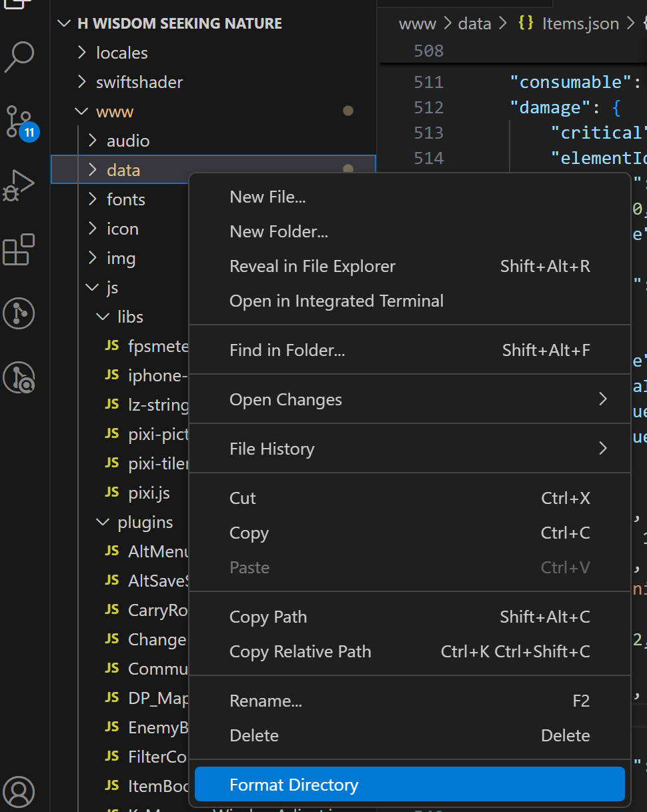Open the iphone- library file

coord(159,375)
